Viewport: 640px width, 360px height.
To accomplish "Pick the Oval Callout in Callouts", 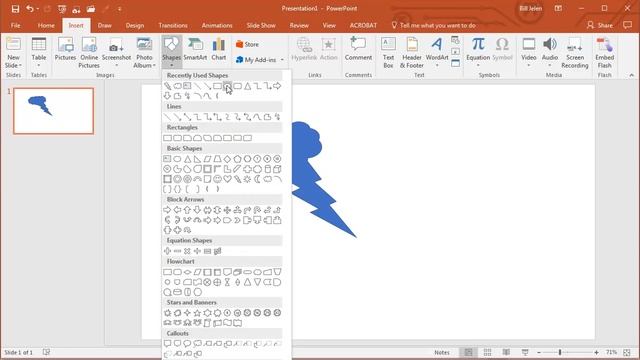I will [x=187, y=344].
